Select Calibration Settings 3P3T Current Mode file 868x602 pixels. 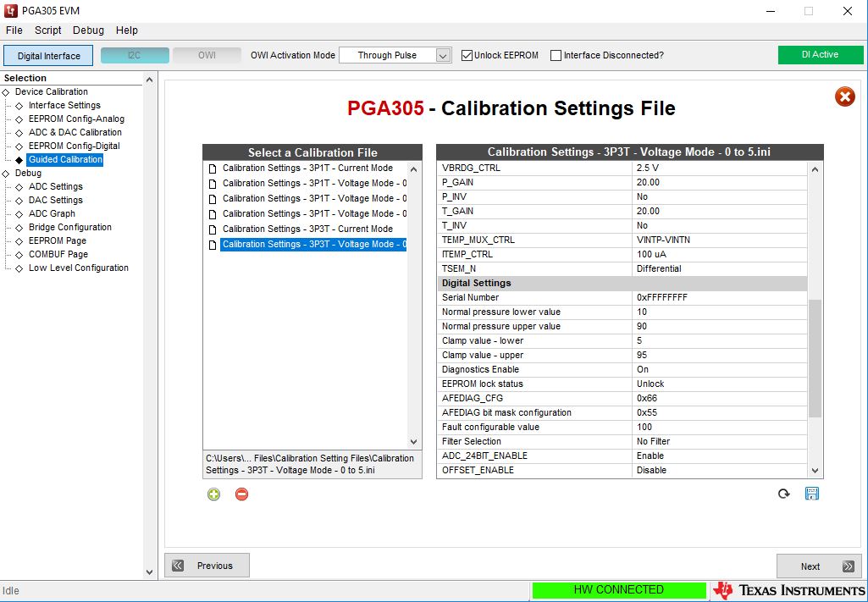click(307, 229)
